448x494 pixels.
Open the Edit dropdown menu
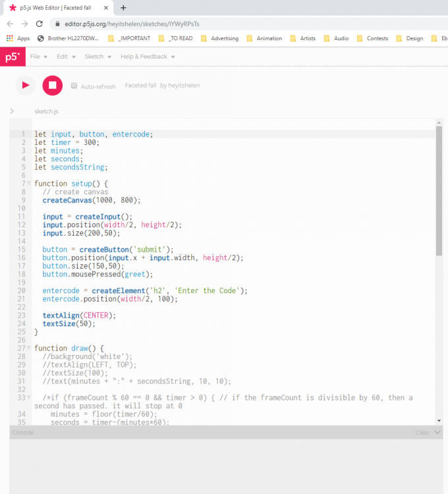[x=65, y=57]
